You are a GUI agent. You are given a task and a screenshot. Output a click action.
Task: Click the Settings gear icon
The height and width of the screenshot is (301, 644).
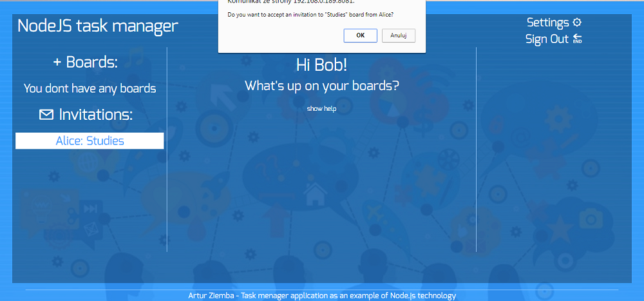coord(577,23)
